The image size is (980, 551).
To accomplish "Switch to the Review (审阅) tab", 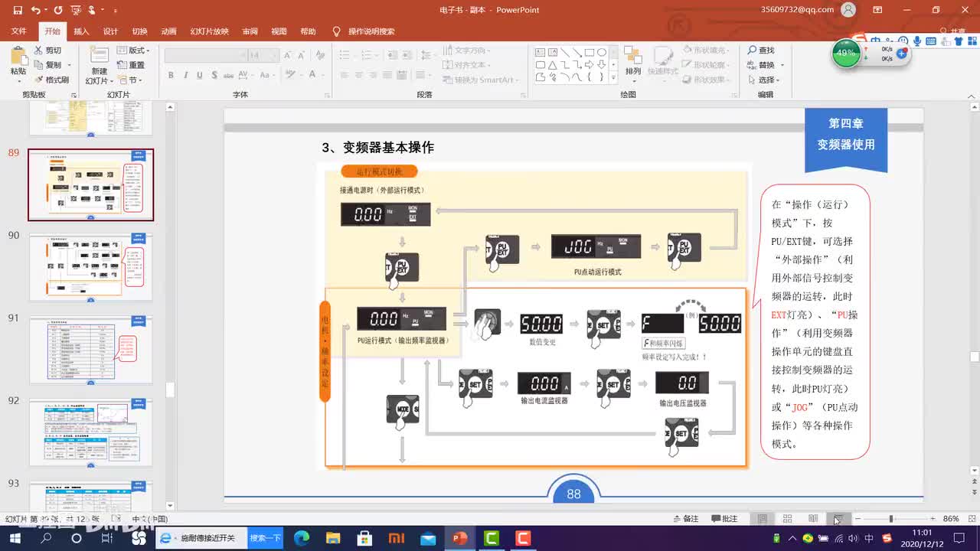I will tap(250, 31).
